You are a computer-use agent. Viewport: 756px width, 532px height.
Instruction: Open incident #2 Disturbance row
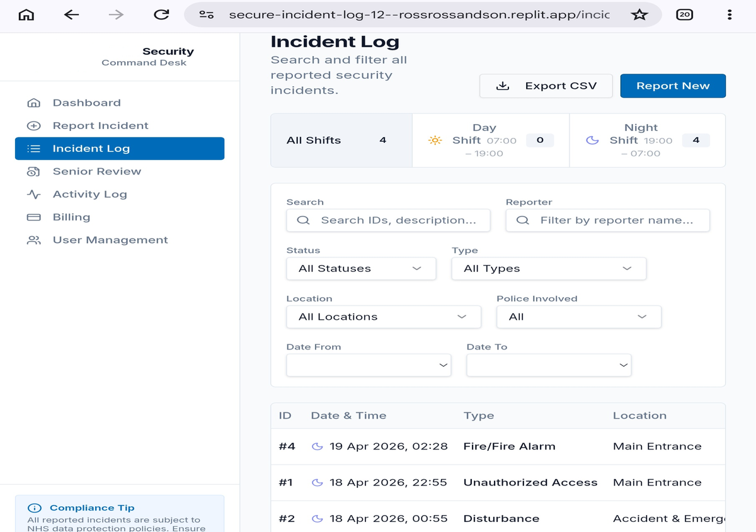tap(498, 518)
